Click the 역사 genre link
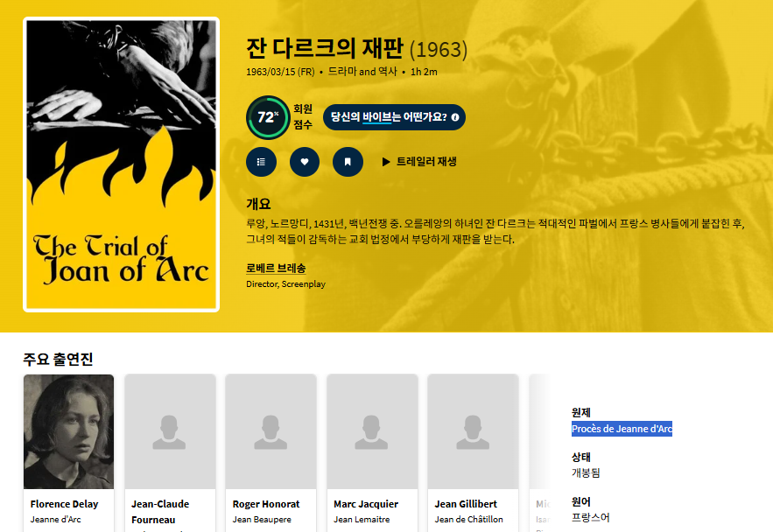Image resolution: width=773 pixels, height=532 pixels. (386, 72)
